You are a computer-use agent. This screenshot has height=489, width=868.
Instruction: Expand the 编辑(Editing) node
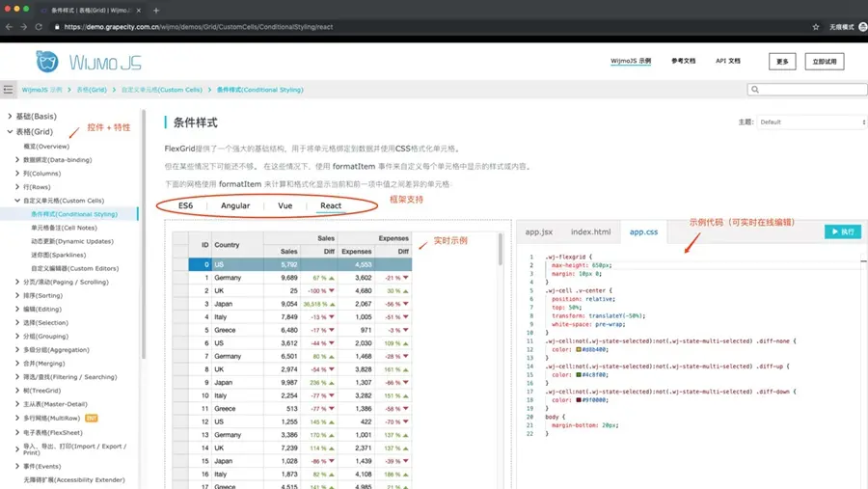point(17,309)
